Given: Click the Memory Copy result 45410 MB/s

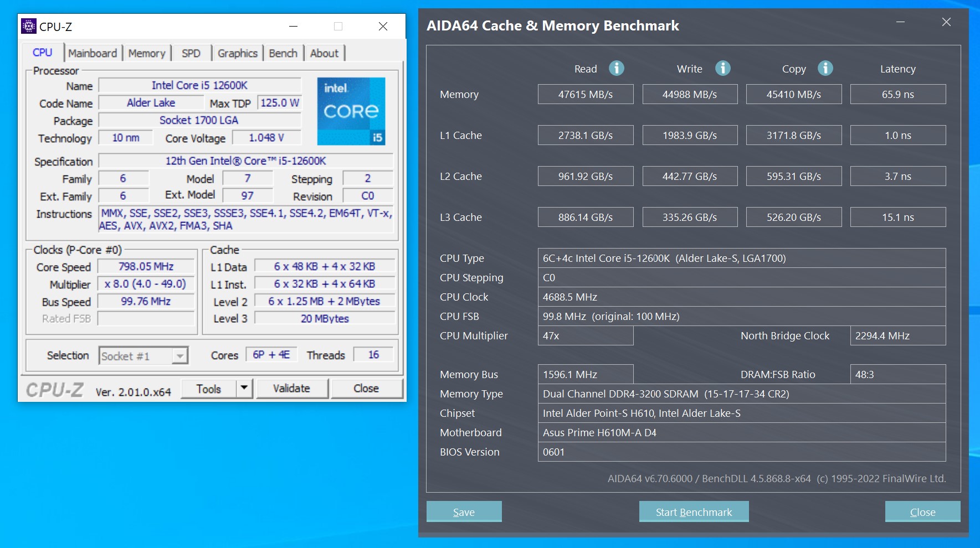Looking at the screenshot, I should 794,94.
